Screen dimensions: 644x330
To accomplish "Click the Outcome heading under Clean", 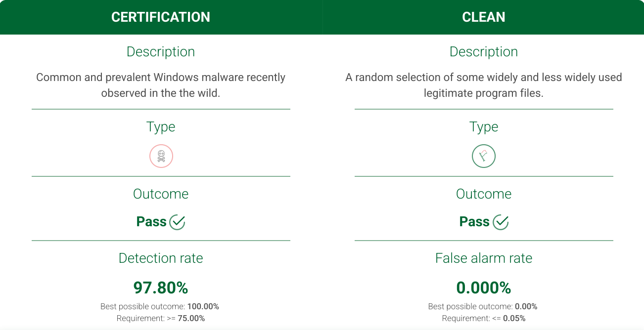I will [483, 194].
